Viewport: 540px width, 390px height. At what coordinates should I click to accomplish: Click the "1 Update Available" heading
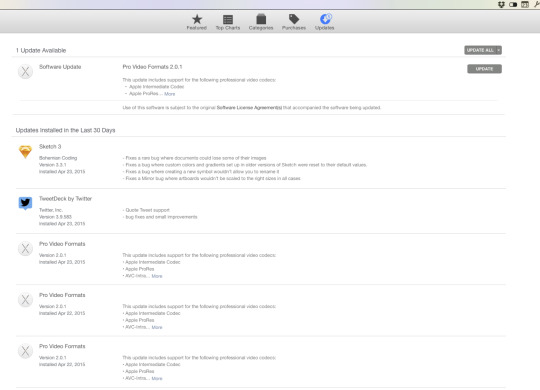tap(41, 50)
